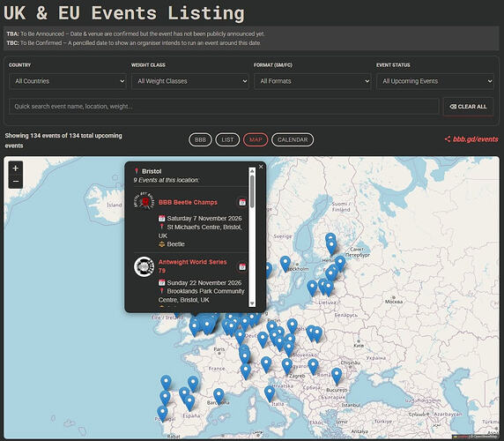Select the marker west of Санкт-Петербург

[340, 263]
